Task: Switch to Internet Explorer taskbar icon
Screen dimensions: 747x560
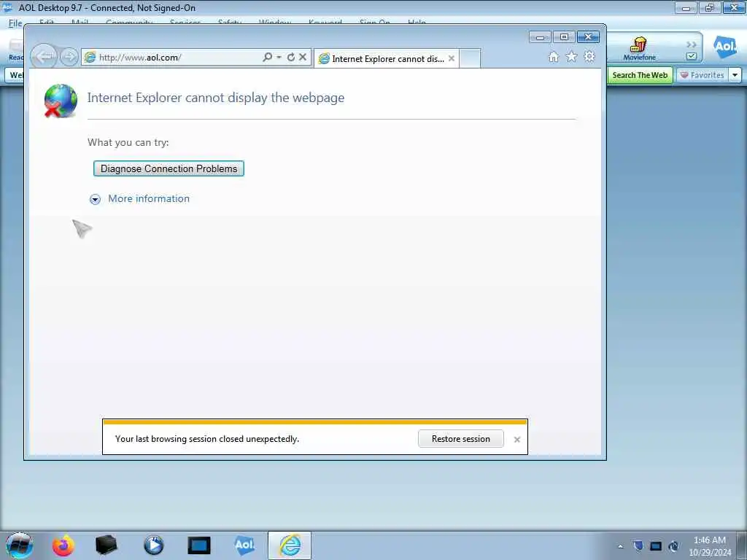Action: click(290, 545)
